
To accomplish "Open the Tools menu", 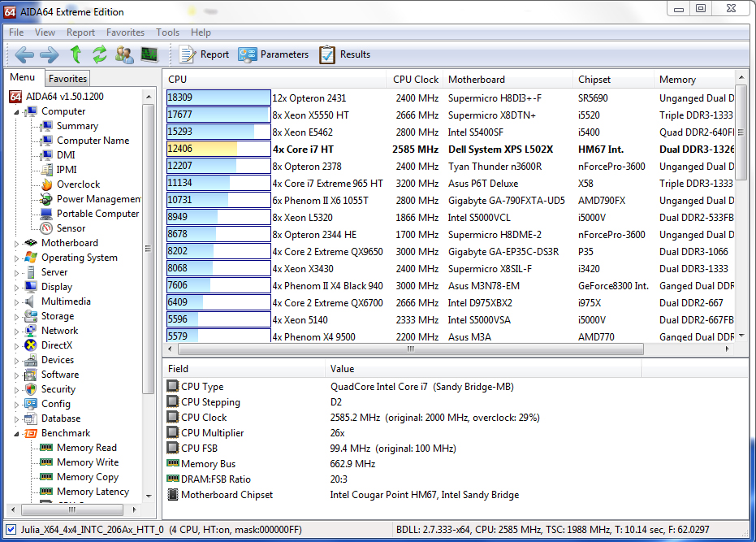I will click(x=167, y=33).
